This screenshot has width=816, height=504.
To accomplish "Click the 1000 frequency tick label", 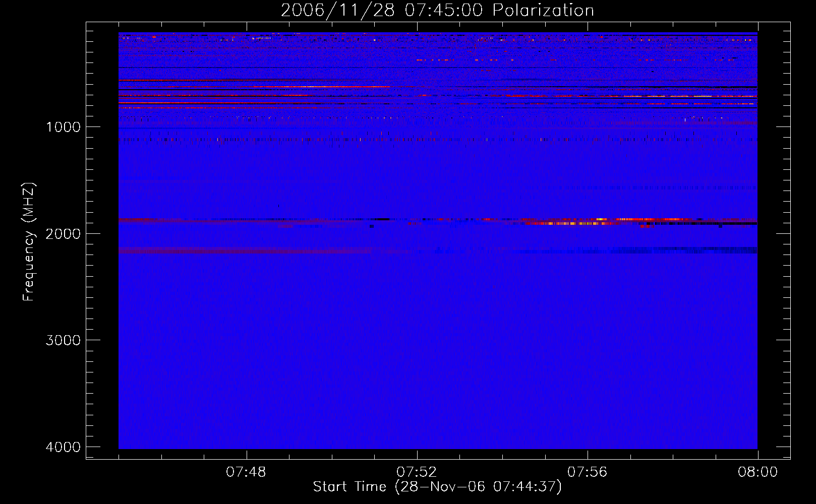I will 63,127.
